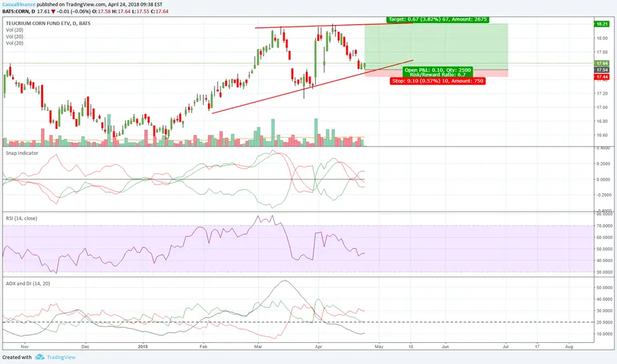Select the TEUCRIUM CORN FUND ETV chart title
Screen dimensions: 617x364
click(48, 23)
